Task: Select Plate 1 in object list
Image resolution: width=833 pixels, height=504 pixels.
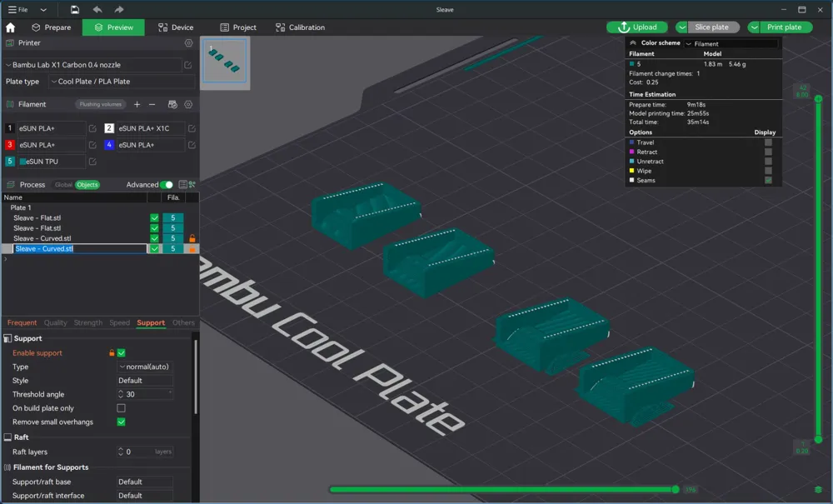Action: 22,207
